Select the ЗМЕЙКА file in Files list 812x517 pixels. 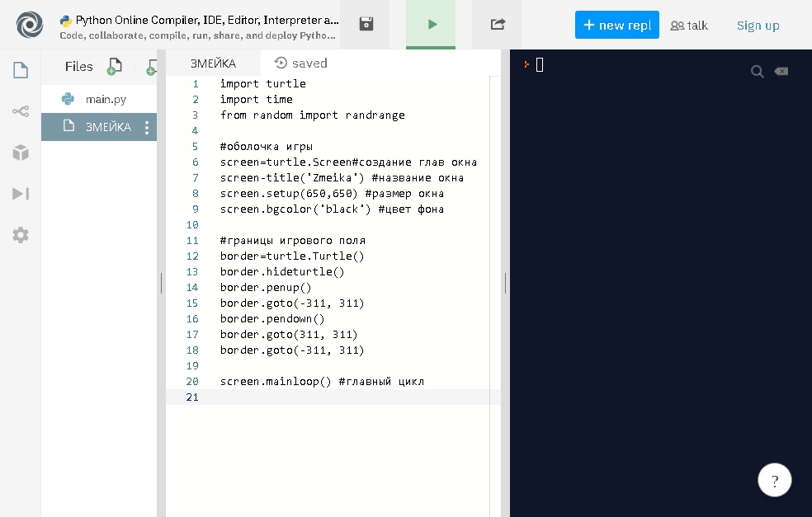(107, 127)
